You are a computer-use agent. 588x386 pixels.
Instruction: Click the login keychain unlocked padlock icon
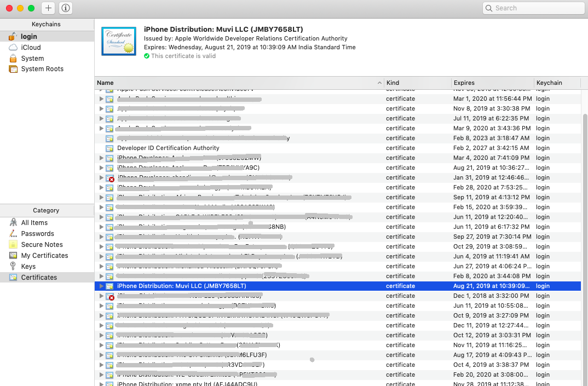[13, 36]
